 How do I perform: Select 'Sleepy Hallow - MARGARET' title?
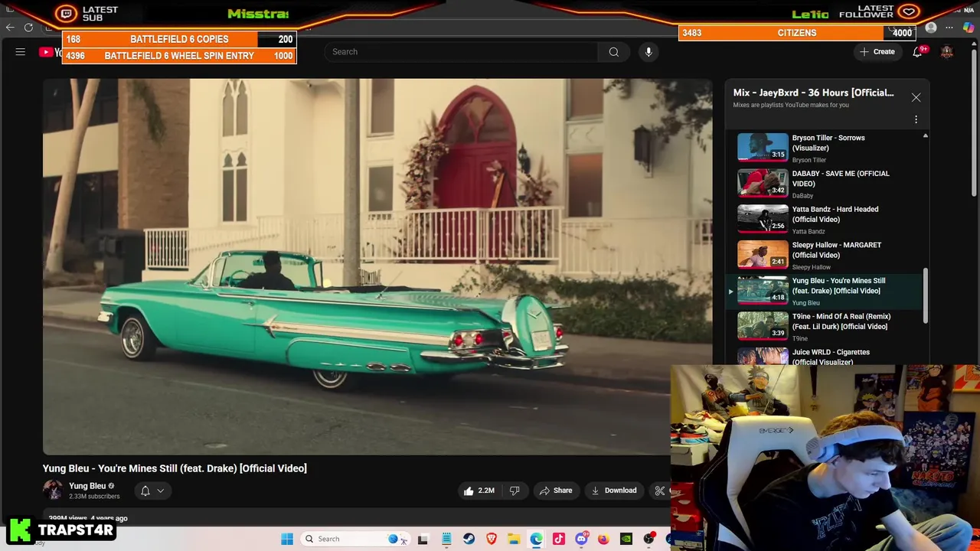click(x=837, y=250)
